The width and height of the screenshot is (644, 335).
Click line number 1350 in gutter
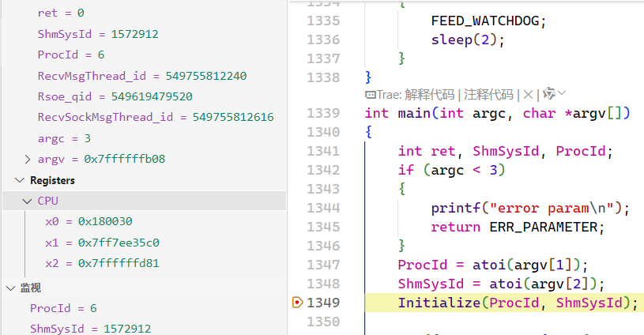[323, 322]
